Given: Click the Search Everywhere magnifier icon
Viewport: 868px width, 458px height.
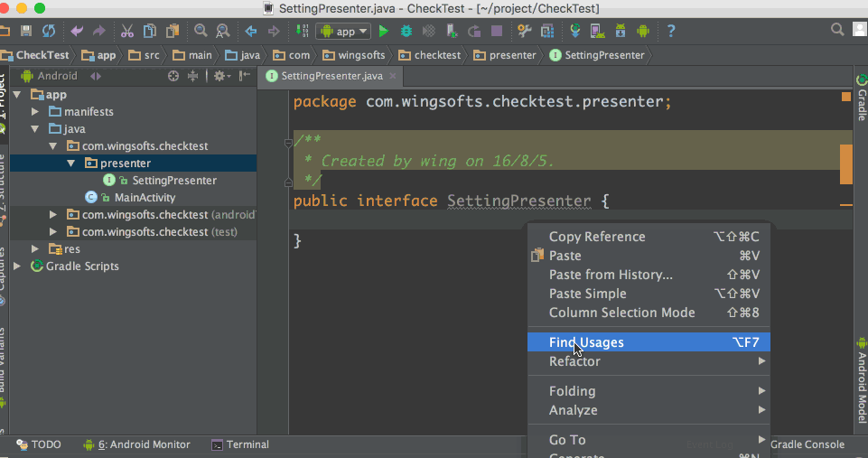Looking at the screenshot, I should tap(837, 32).
